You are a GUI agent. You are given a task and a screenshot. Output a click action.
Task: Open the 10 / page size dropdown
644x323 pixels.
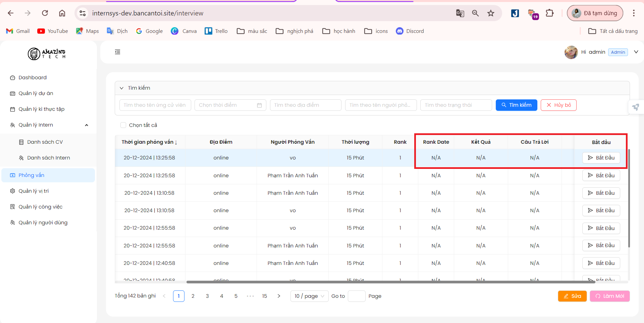coord(309,296)
